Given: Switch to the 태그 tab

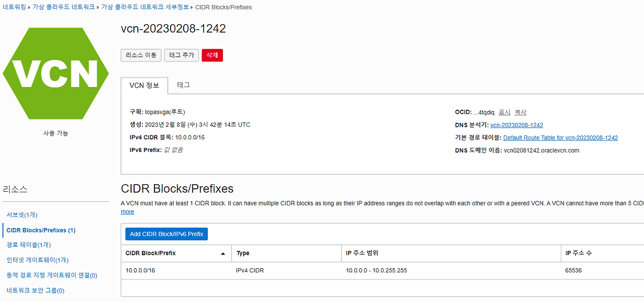Looking at the screenshot, I should [x=183, y=85].
